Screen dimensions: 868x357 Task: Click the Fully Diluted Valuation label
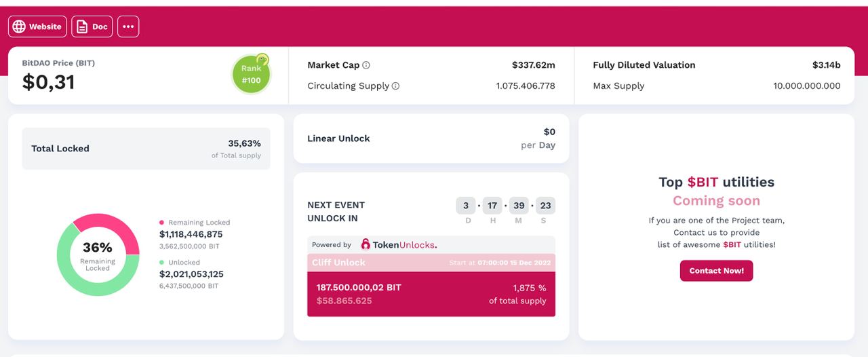[644, 65]
